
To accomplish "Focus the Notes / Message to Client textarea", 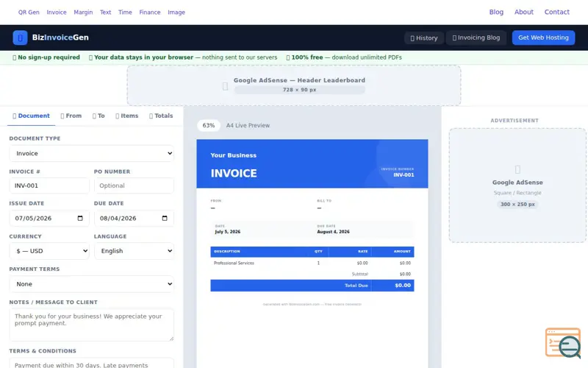I will pyautogui.click(x=91, y=325).
